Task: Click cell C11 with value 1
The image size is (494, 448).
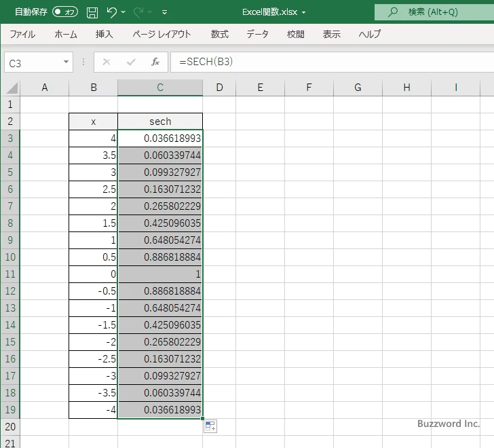Action: (160, 274)
